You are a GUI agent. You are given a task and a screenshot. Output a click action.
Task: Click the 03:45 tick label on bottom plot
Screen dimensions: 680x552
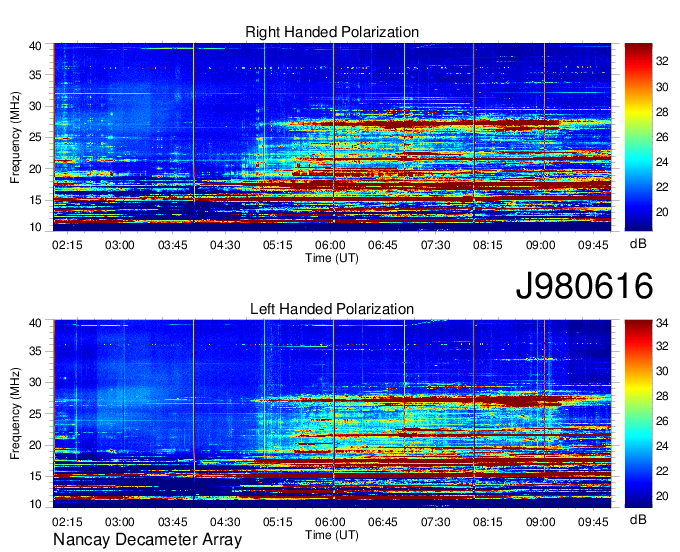pos(173,522)
